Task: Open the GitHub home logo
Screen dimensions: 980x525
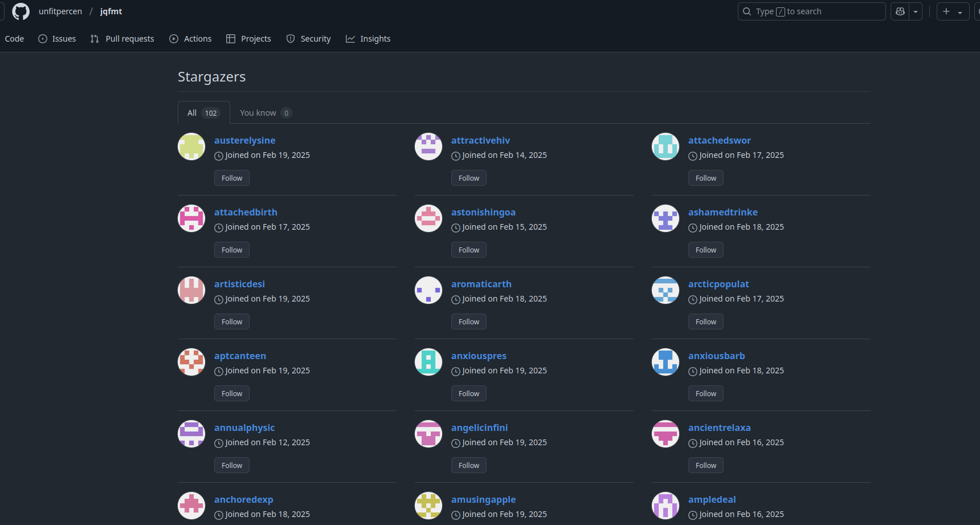Action: coord(21,11)
